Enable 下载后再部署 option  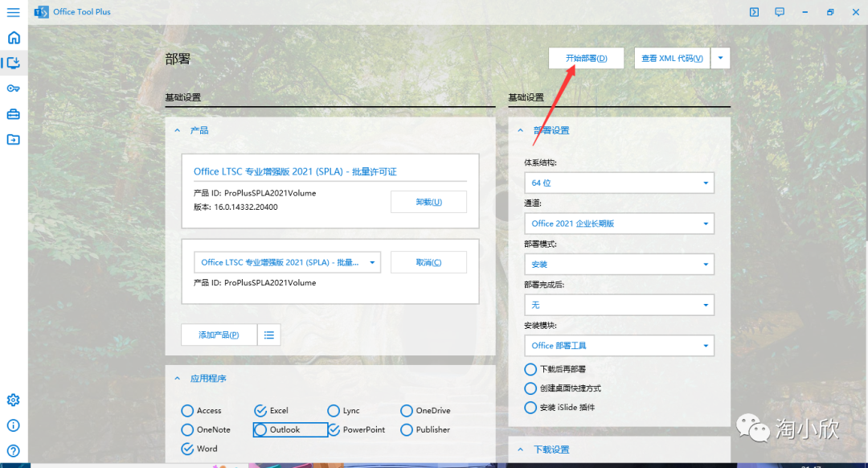(x=530, y=369)
